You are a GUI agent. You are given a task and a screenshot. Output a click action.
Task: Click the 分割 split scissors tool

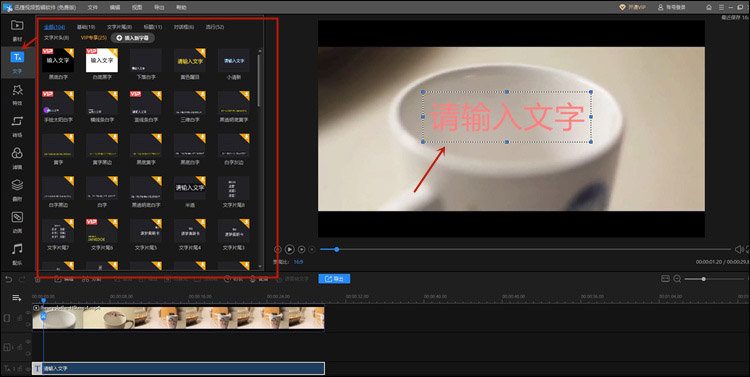[92, 279]
